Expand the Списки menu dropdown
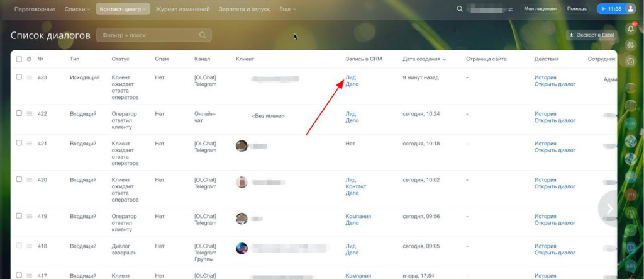Viewport: 644px width, 279px height. 78,9
